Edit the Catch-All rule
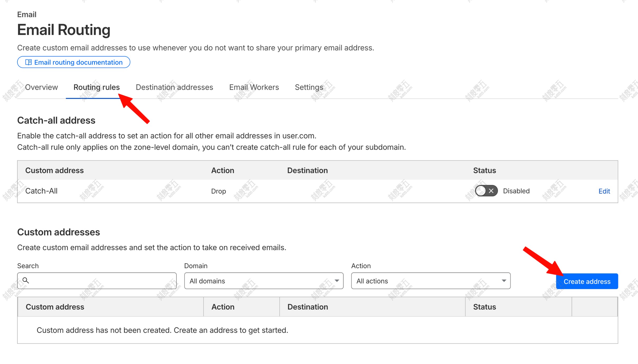Image resolution: width=638 pixels, height=364 pixels. tap(604, 191)
